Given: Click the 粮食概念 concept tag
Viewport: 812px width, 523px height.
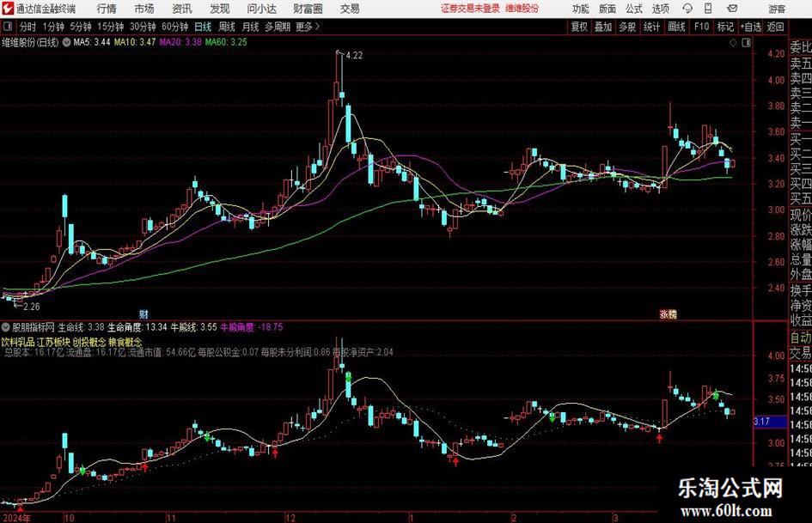Looking at the screenshot, I should pyautogui.click(x=125, y=343).
